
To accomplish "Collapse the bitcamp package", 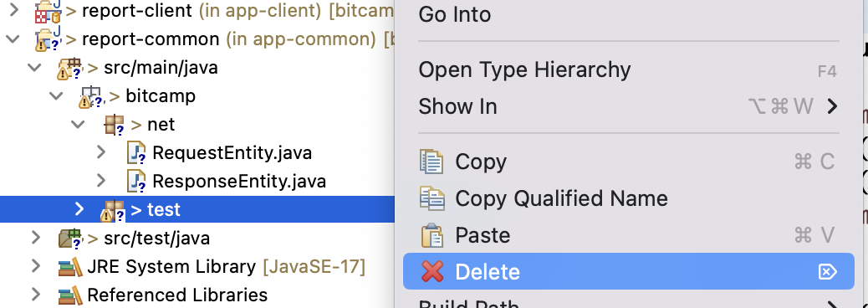I will coord(56,96).
